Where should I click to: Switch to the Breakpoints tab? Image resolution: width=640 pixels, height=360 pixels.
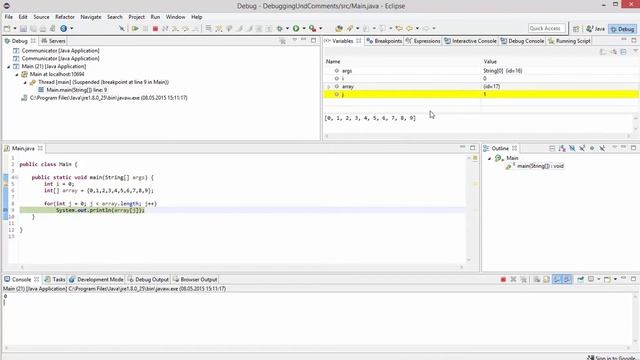[384, 41]
